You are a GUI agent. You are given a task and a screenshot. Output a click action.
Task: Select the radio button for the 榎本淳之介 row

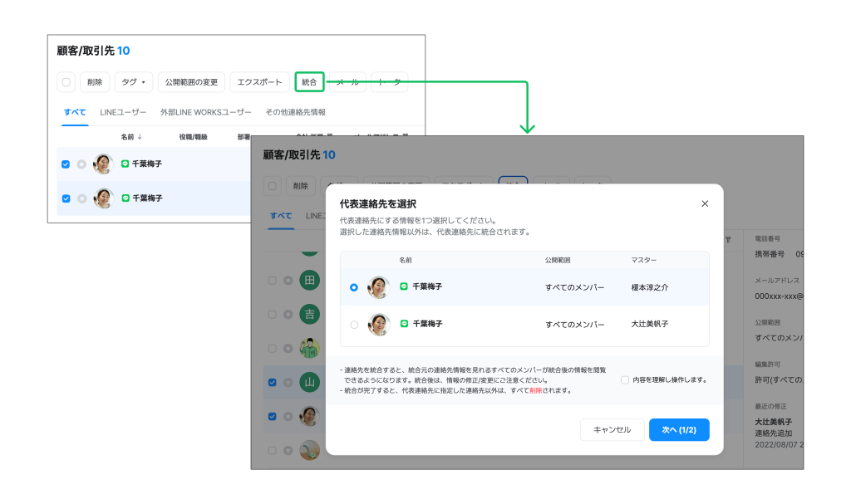pyautogui.click(x=354, y=287)
